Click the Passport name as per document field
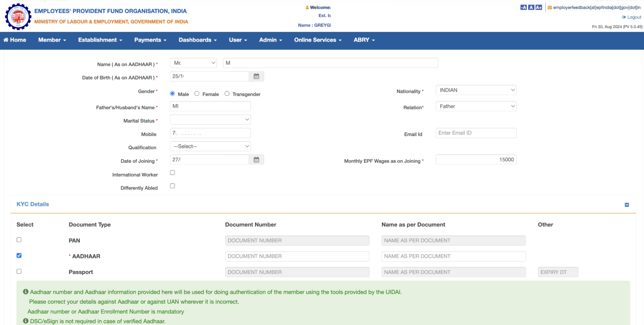This screenshot has height=325, width=644. tap(454, 272)
